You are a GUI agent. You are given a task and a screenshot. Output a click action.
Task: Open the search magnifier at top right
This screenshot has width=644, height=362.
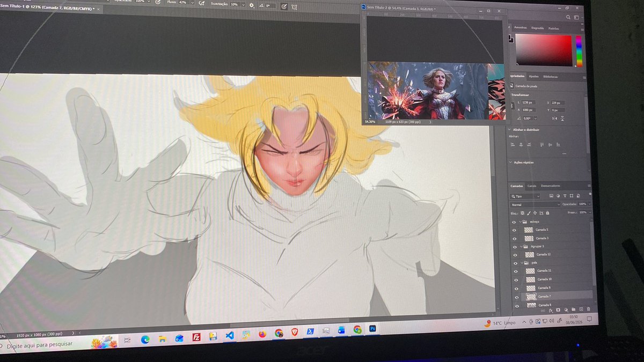point(568,17)
